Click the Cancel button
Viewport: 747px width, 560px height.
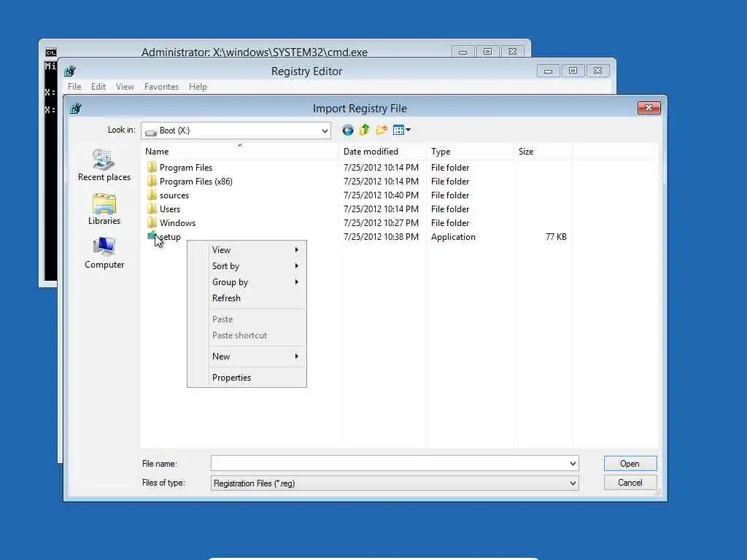click(630, 483)
